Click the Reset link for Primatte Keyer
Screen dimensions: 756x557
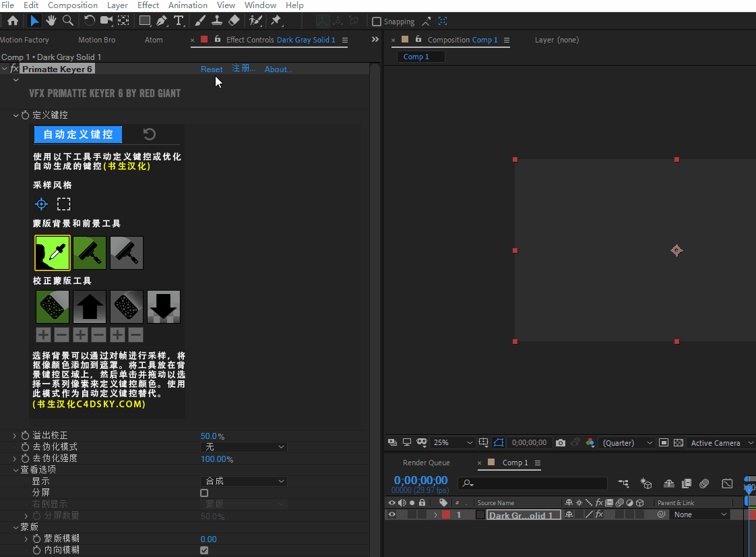(x=212, y=69)
